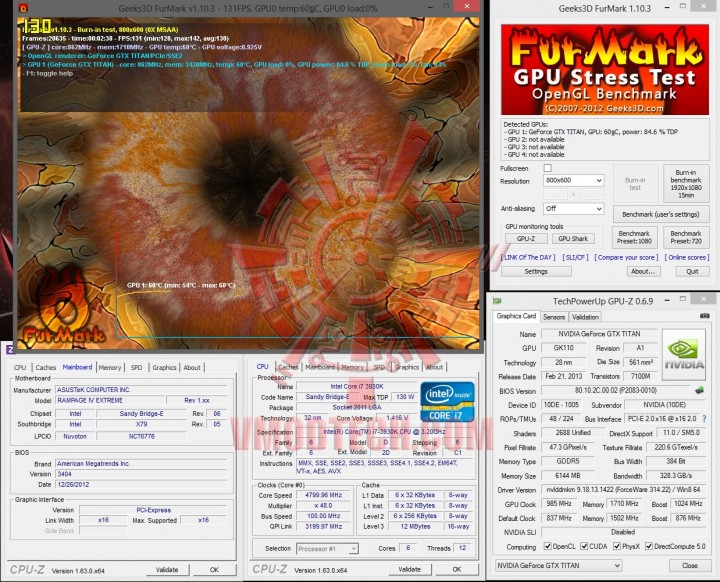Viewport: 720px width, 582px height.
Task: Run Benchmark Preset:1080
Action: (634, 237)
